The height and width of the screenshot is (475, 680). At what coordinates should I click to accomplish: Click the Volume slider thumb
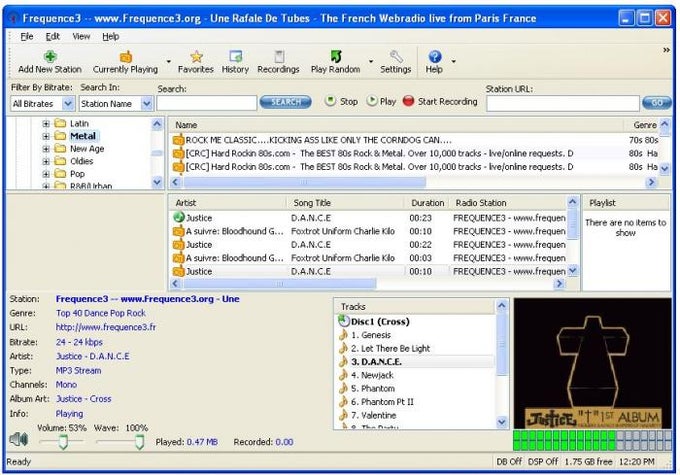pyautogui.click(x=63, y=442)
